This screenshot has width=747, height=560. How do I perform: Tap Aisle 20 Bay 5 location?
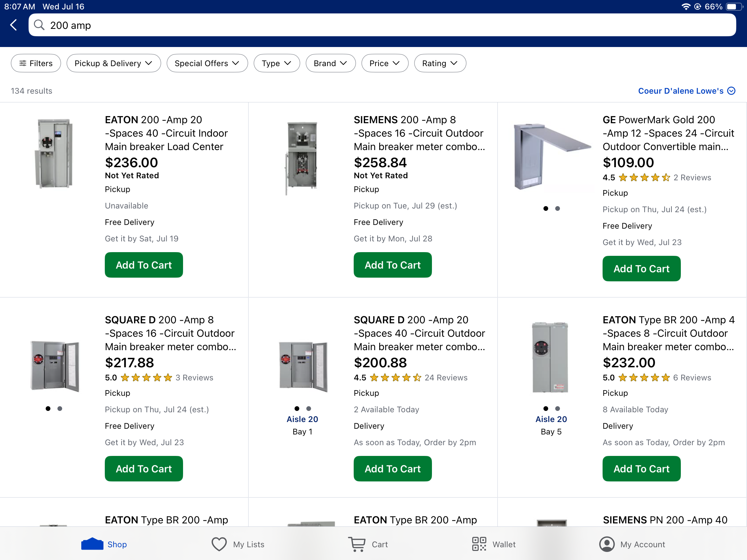(551, 425)
